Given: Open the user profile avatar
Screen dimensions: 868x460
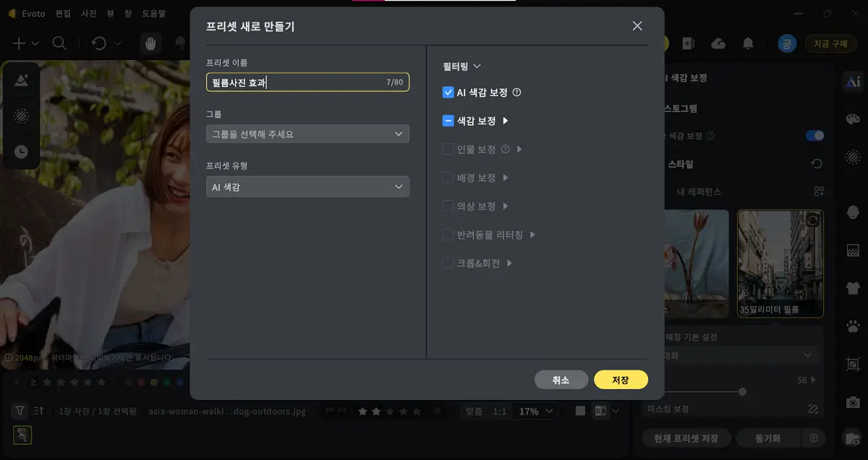Looking at the screenshot, I should (x=787, y=43).
